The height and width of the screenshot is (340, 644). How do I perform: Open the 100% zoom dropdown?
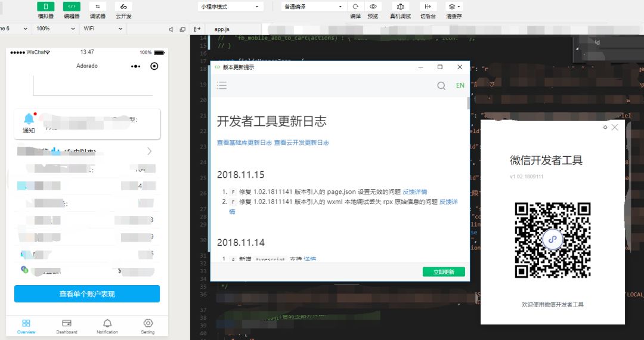tap(55, 29)
